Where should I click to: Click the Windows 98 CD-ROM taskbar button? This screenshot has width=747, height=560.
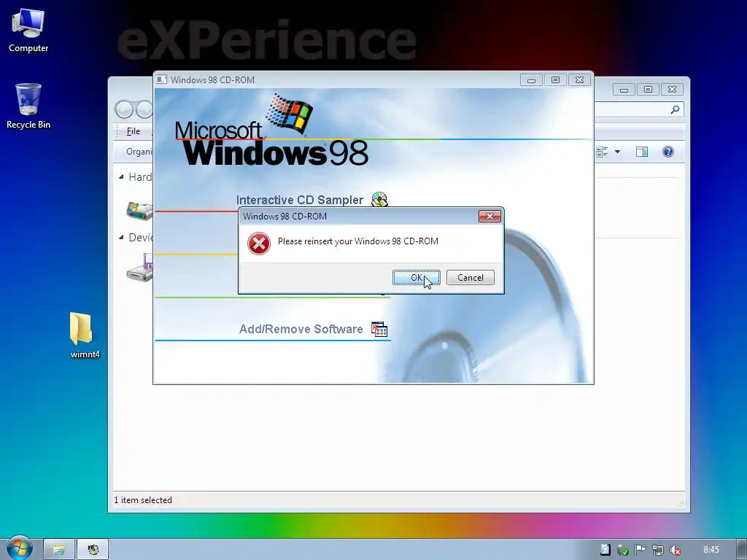(x=93, y=550)
